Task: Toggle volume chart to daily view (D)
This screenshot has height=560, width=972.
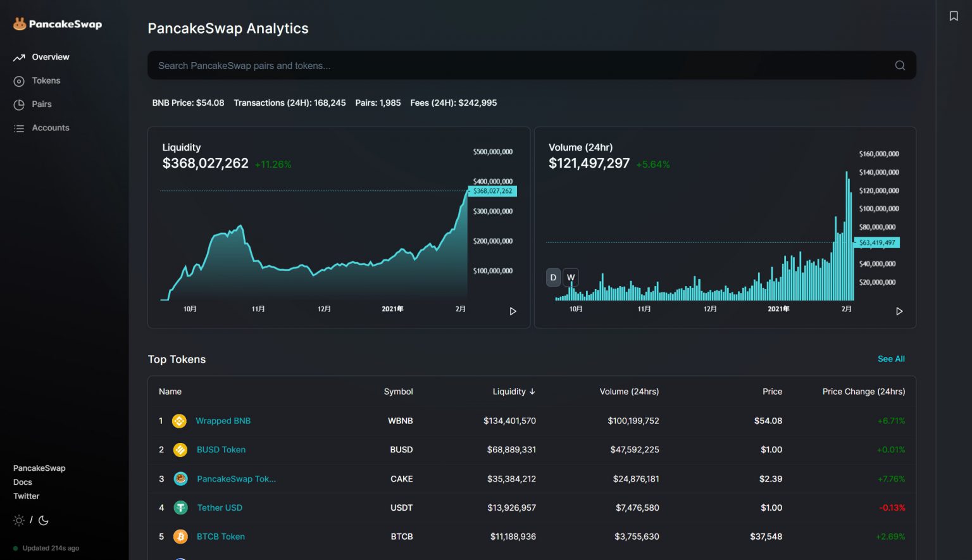Action: tap(553, 277)
